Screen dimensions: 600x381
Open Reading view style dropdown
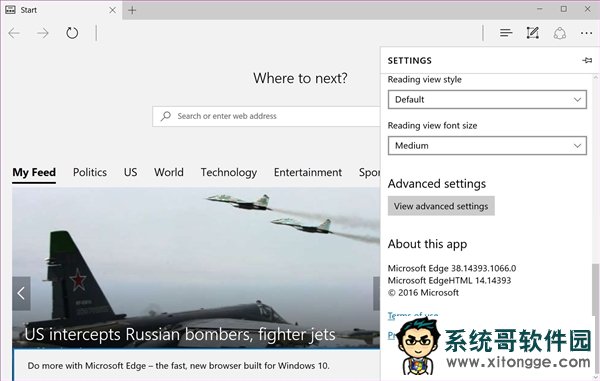pyautogui.click(x=487, y=99)
